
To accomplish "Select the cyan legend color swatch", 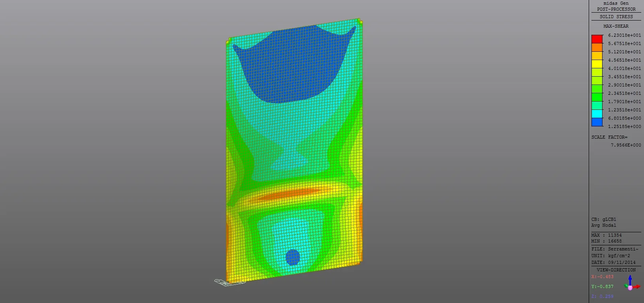I will click(x=597, y=114).
